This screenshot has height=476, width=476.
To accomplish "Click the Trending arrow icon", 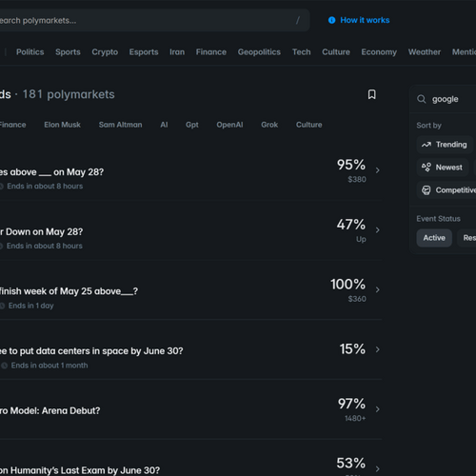I will pos(426,145).
